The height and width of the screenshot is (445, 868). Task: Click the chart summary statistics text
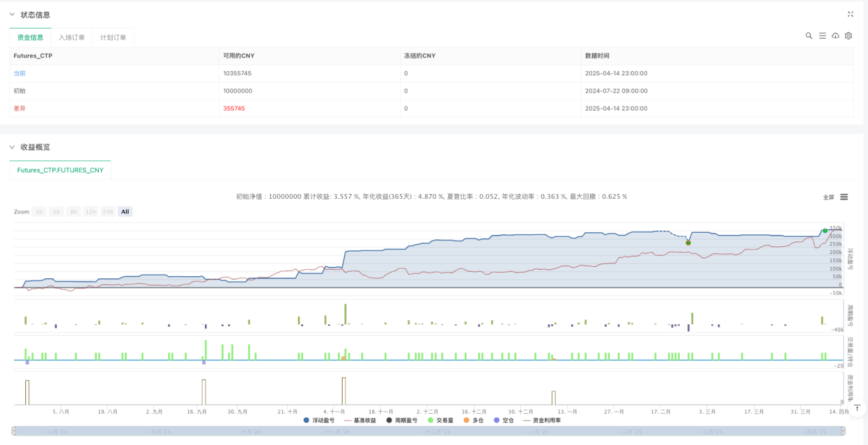pos(431,197)
